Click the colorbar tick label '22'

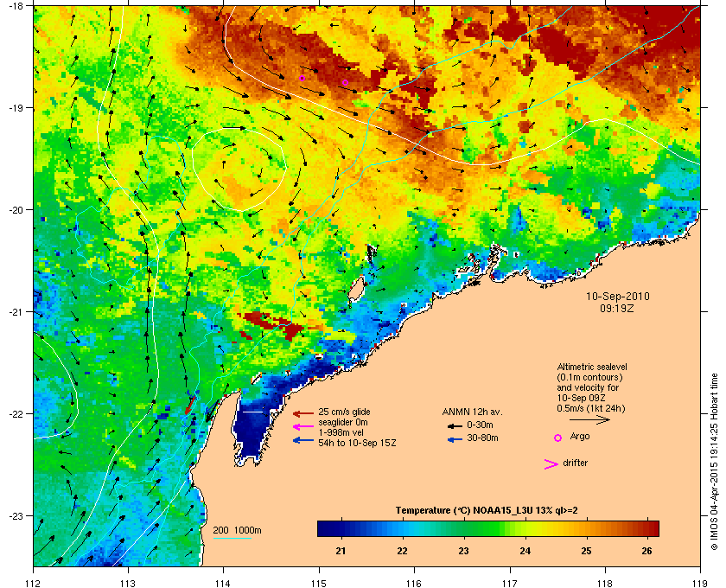click(x=403, y=551)
